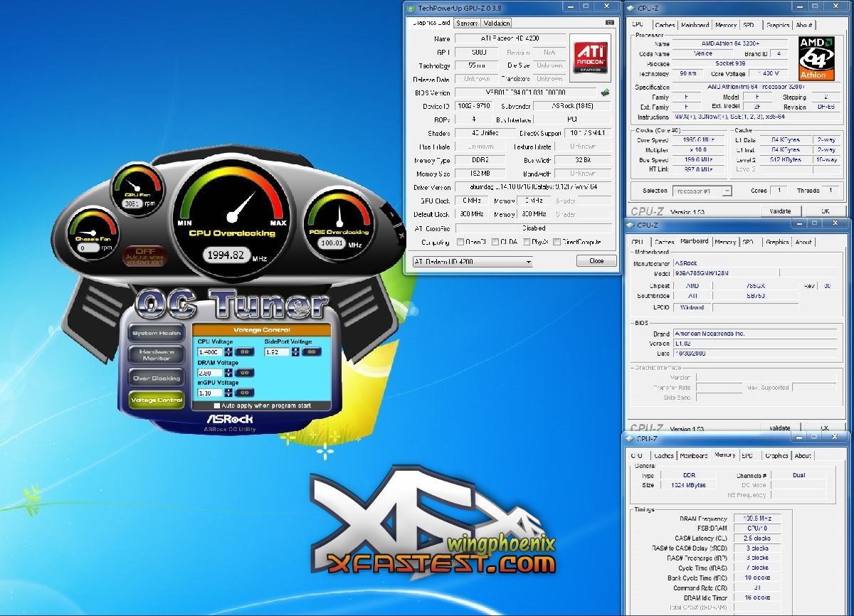Click the CPU Fan gauge in OC Tuner
The width and height of the screenshot is (854, 616).
point(137,188)
